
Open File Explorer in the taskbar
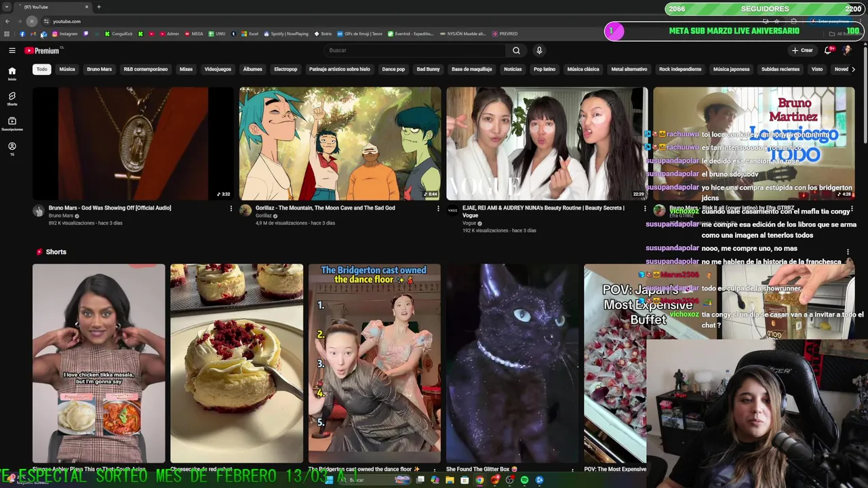pos(450,480)
